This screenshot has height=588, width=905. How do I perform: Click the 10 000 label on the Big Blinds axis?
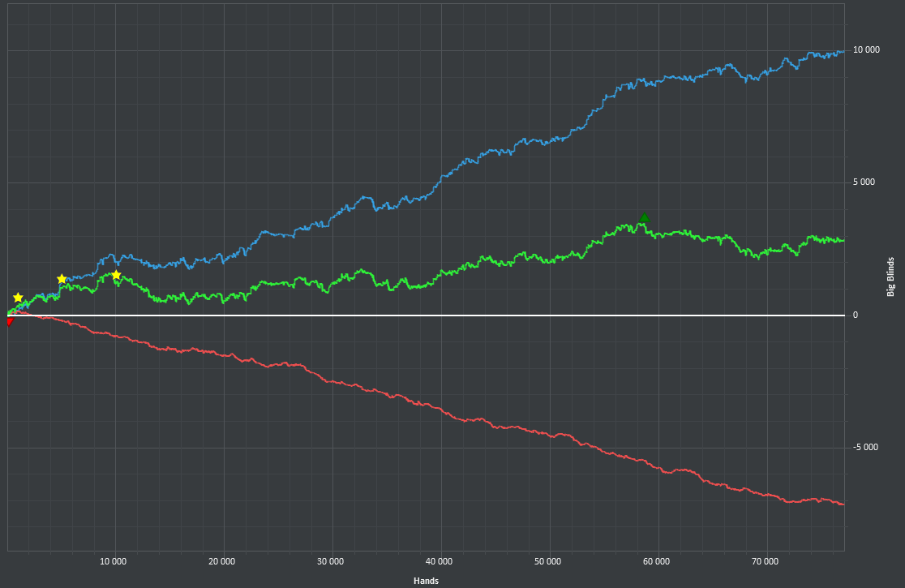coord(866,49)
